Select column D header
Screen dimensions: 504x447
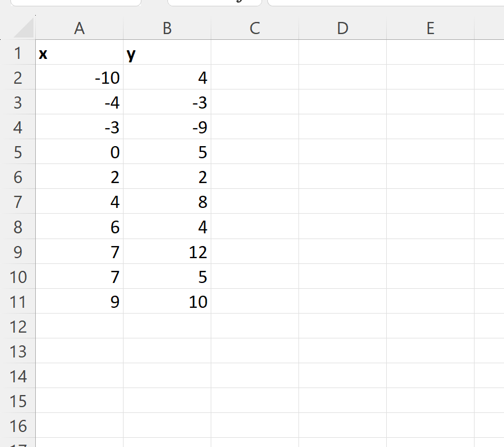coord(342,27)
